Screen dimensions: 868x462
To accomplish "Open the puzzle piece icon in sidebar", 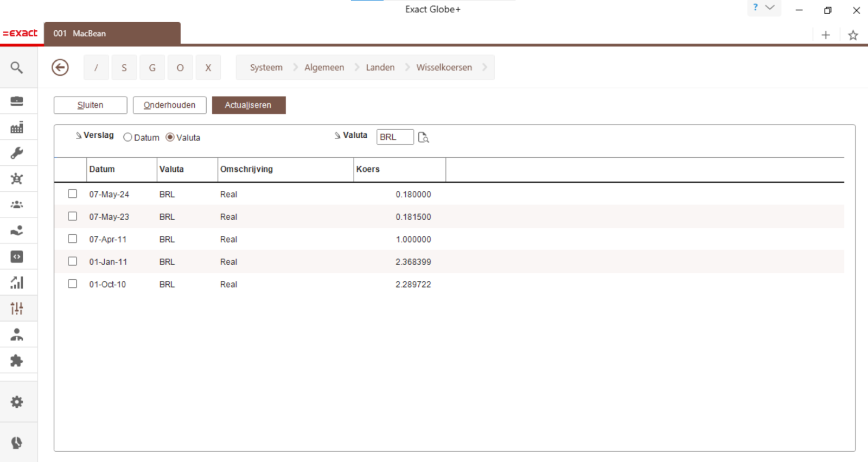I will click(x=17, y=361).
